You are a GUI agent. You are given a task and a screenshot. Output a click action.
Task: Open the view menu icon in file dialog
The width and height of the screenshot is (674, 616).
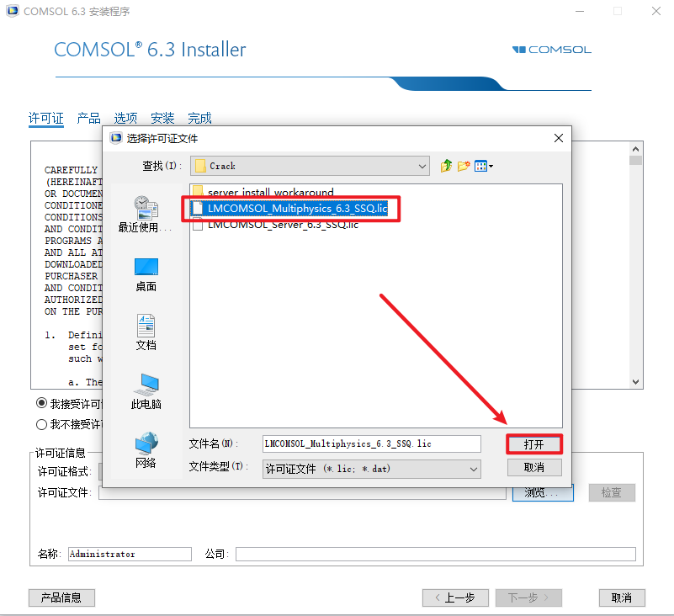pyautogui.click(x=484, y=166)
